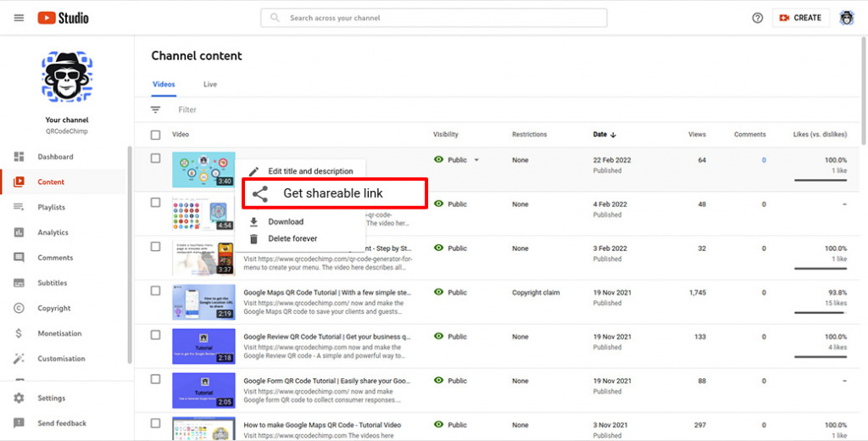Click the Search across your channel field

click(x=434, y=18)
